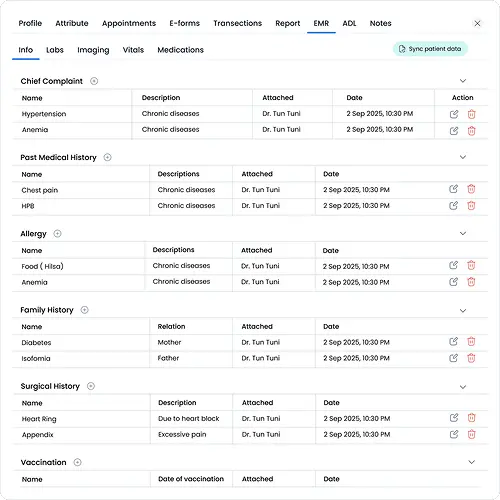500x500 pixels.
Task: Add a Past Medical History record
Action: 107,157
